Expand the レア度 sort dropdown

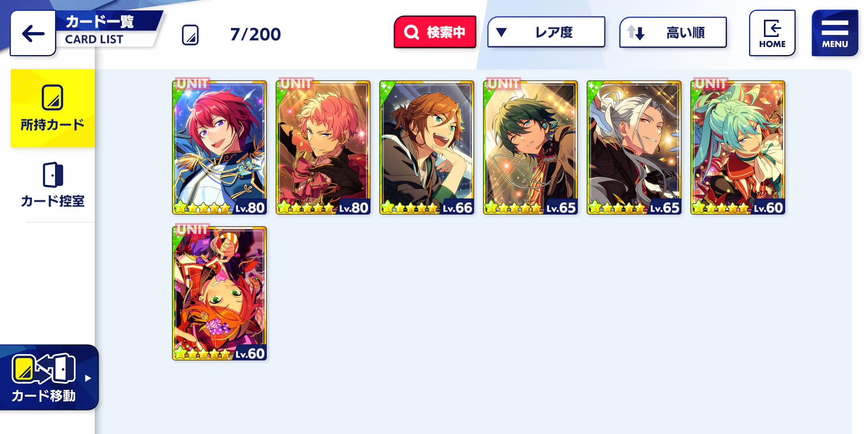(x=546, y=32)
